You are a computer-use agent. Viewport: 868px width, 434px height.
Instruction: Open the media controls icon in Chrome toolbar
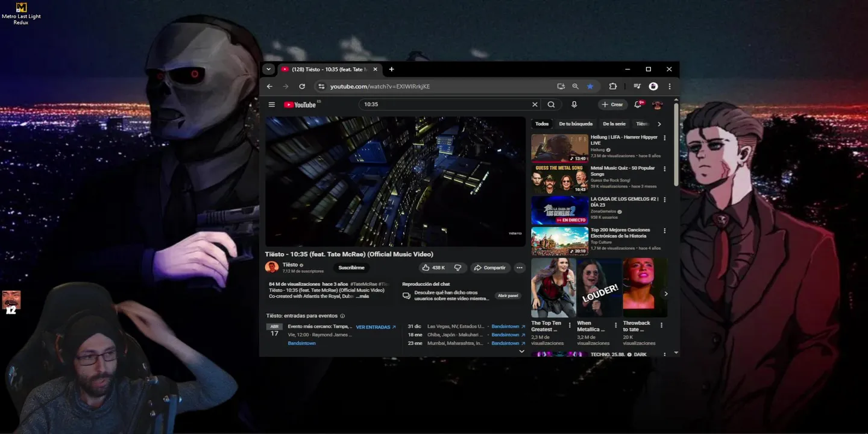click(x=637, y=86)
